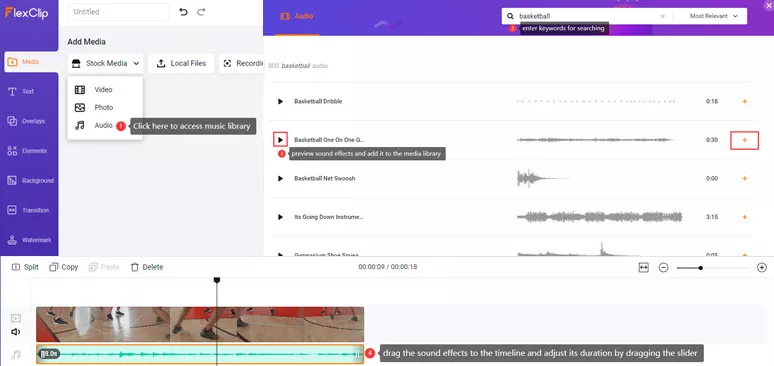Play Basketball One On One preview

[x=280, y=140]
